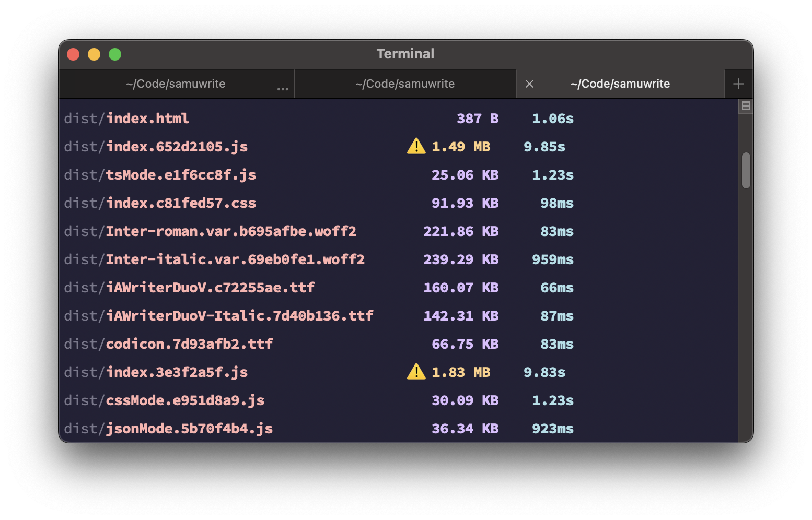This screenshot has height=520, width=812.
Task: Click the file name Inter-italic.var.69eb0fe1.woff2
Action: click(235, 259)
